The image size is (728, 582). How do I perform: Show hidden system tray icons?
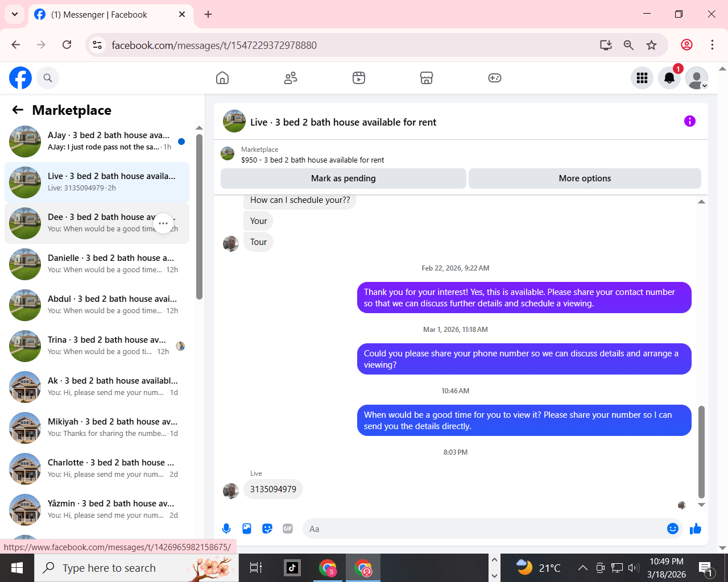pyautogui.click(x=583, y=567)
